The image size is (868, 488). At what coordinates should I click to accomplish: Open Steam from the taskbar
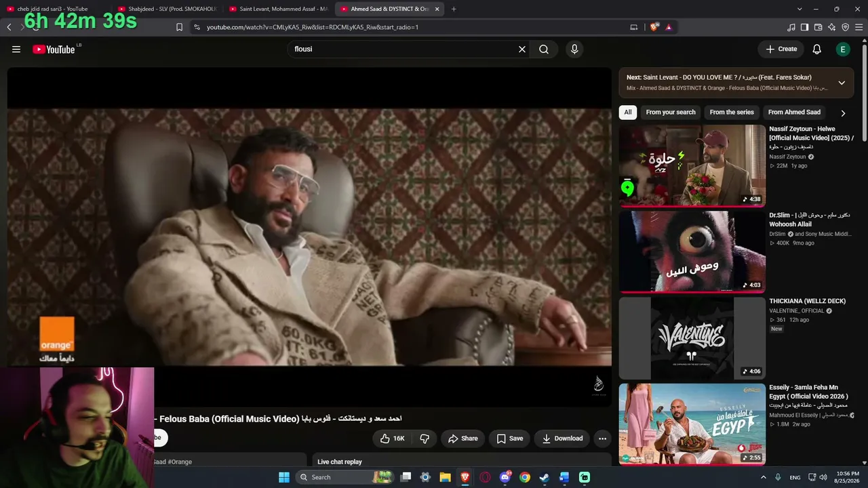point(544,477)
